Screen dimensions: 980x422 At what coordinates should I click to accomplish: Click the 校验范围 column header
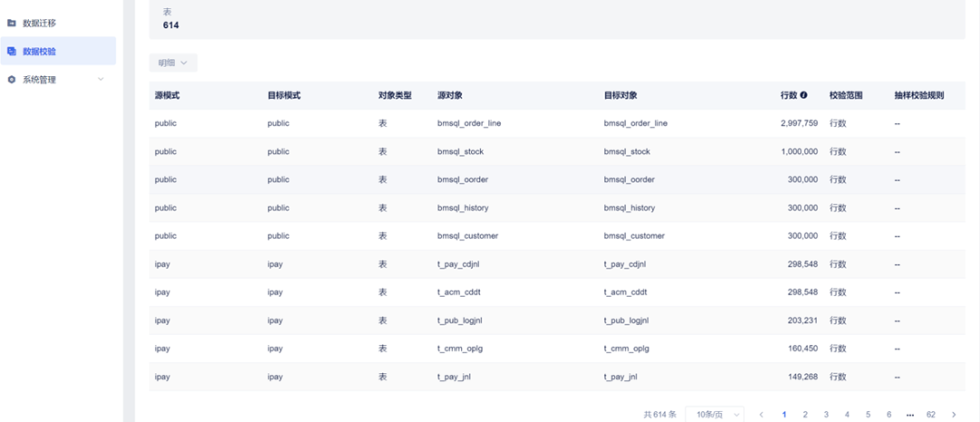pos(847,95)
